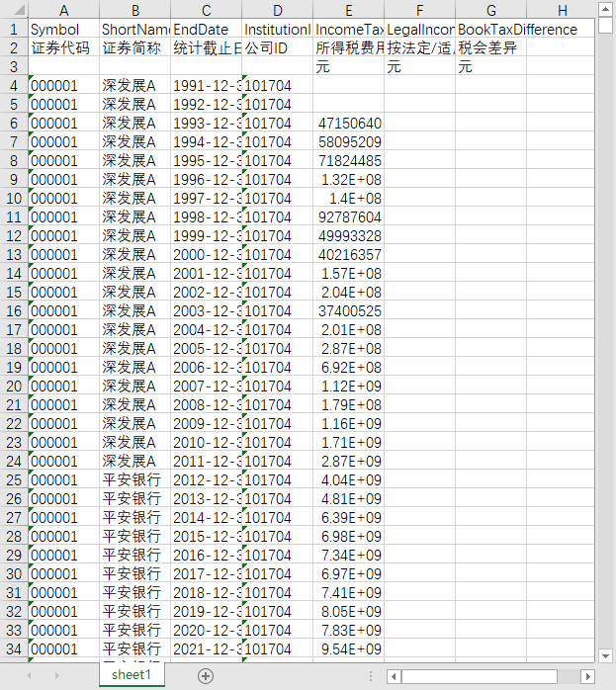Select column B header
Screen dimensions: 616x690
(x=135, y=10)
